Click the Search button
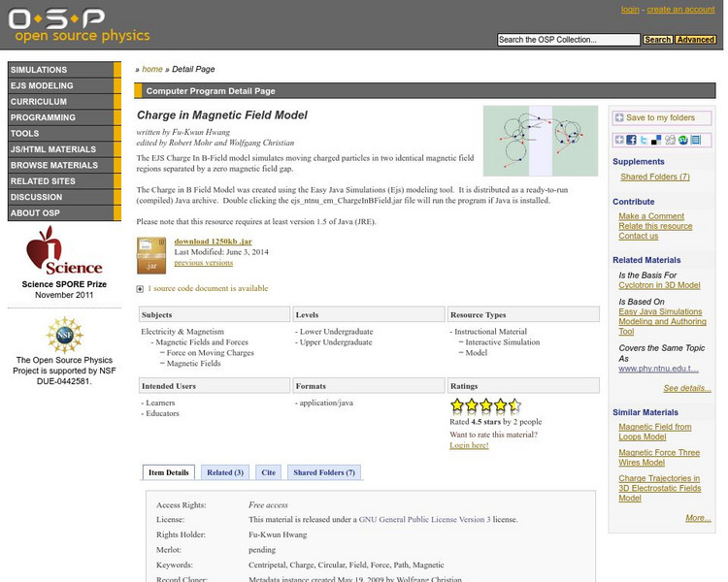The height and width of the screenshot is (582, 728). point(657,40)
